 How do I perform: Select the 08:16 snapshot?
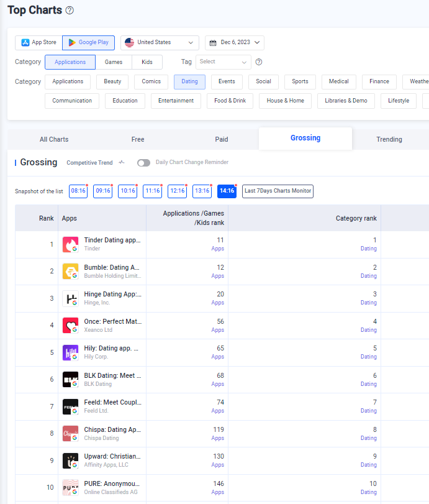pyautogui.click(x=78, y=191)
